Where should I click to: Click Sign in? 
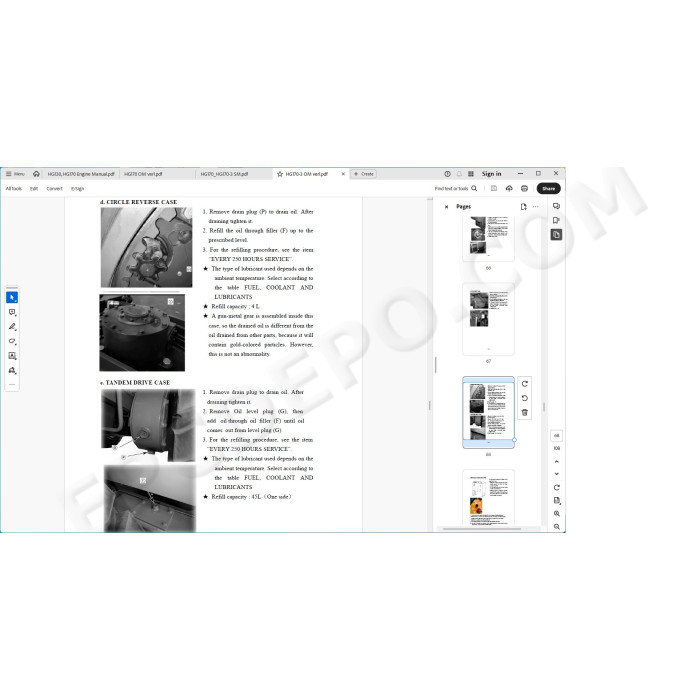point(491,174)
